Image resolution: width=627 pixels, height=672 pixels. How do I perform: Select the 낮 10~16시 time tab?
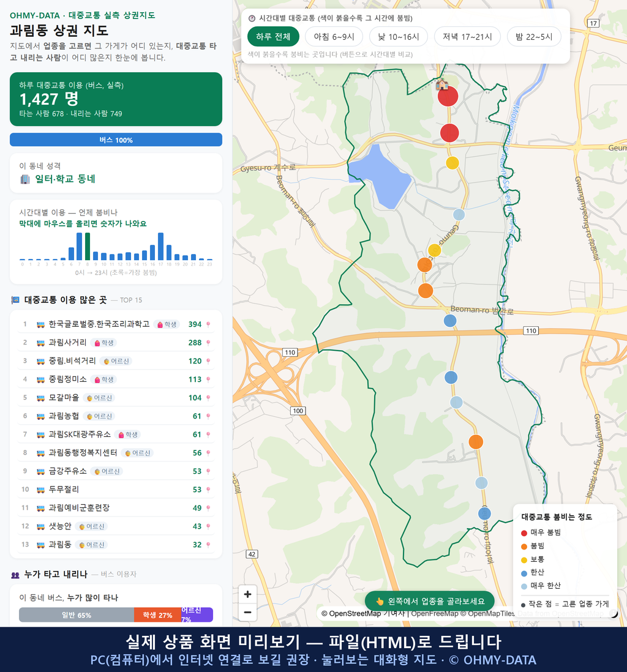tap(399, 37)
